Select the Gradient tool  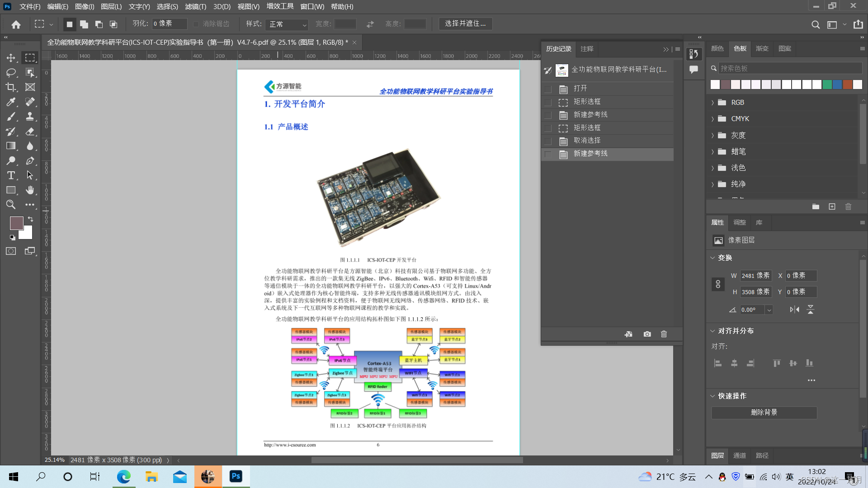pos(11,146)
